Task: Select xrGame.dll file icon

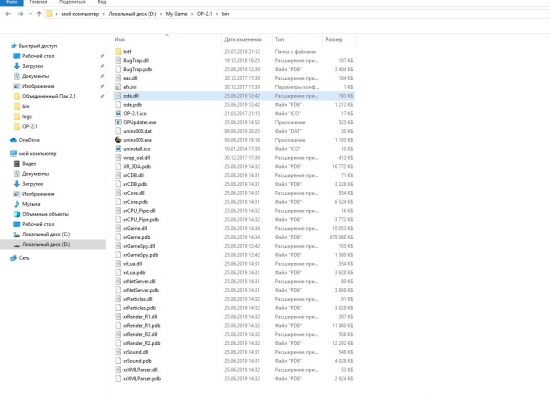Action: [x=118, y=228]
